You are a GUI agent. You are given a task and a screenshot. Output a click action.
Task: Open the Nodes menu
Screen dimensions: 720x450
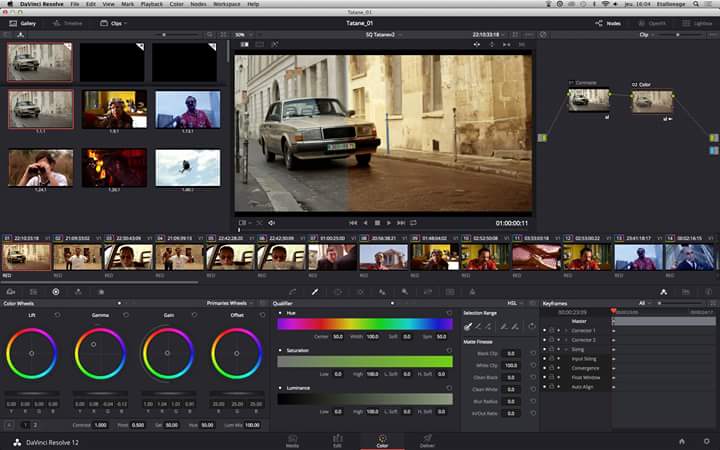pos(198,4)
